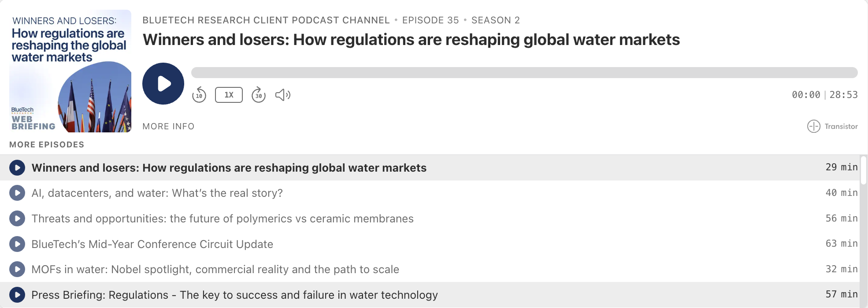Click the MORE EPISODES heading

[x=47, y=145]
